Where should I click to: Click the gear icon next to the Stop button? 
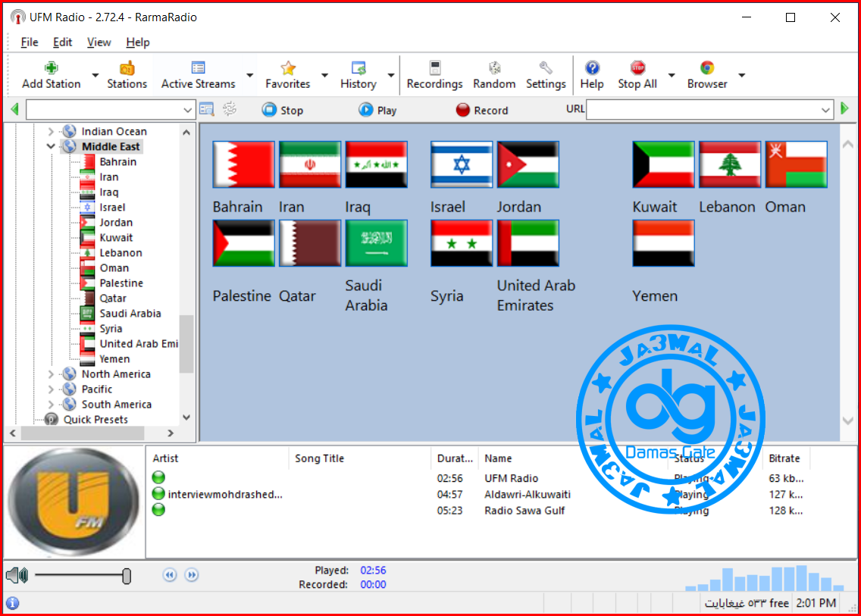pyautogui.click(x=230, y=109)
